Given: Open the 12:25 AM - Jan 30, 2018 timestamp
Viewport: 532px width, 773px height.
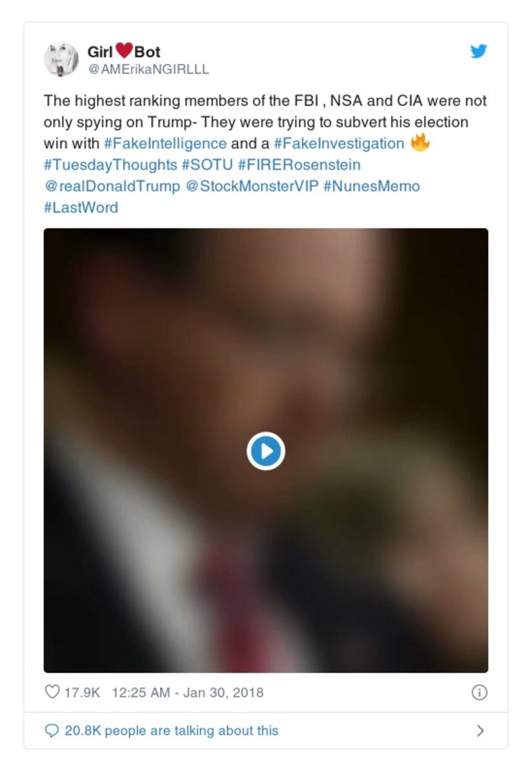Looking at the screenshot, I should (x=188, y=692).
